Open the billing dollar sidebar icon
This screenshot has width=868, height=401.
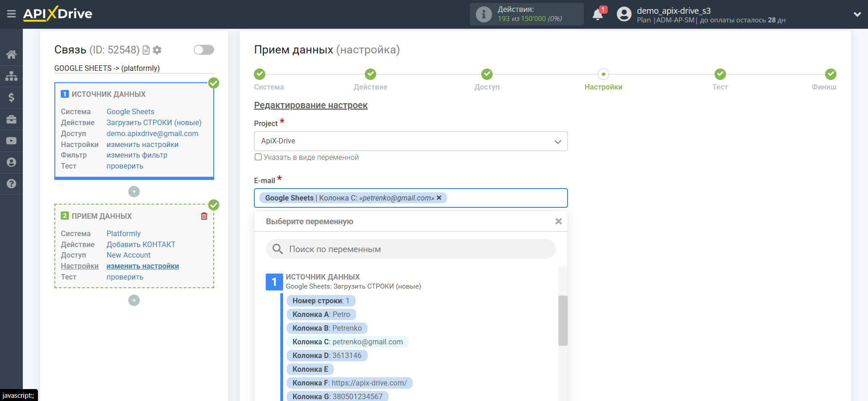[x=11, y=97]
